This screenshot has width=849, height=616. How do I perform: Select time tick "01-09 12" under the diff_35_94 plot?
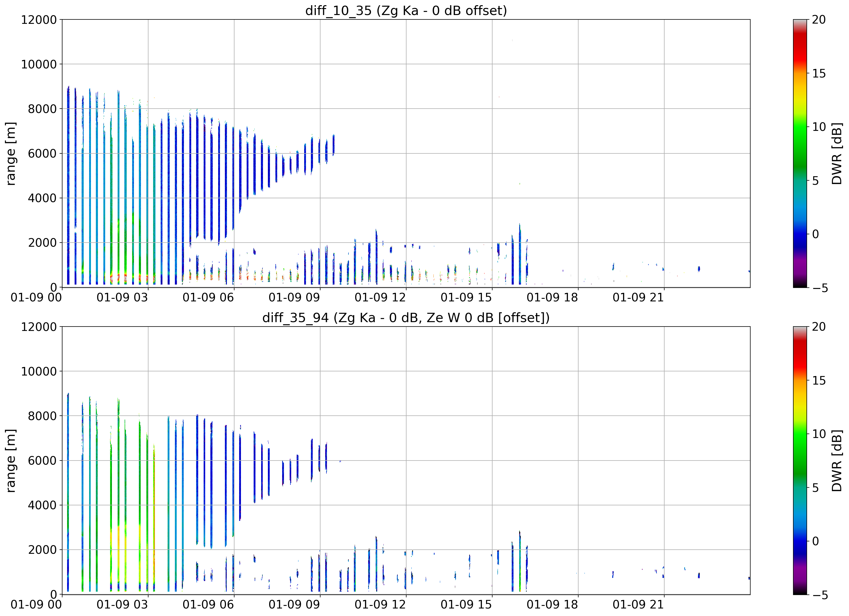[380, 605]
